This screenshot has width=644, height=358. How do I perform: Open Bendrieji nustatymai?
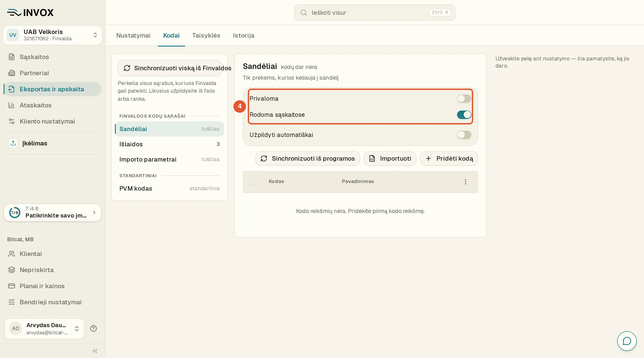pos(53,302)
